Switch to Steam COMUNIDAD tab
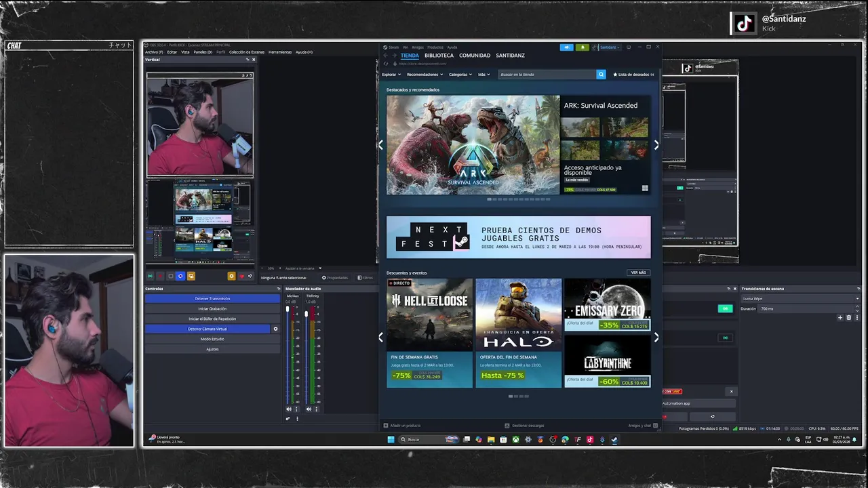This screenshot has height=488, width=868. 475,56
